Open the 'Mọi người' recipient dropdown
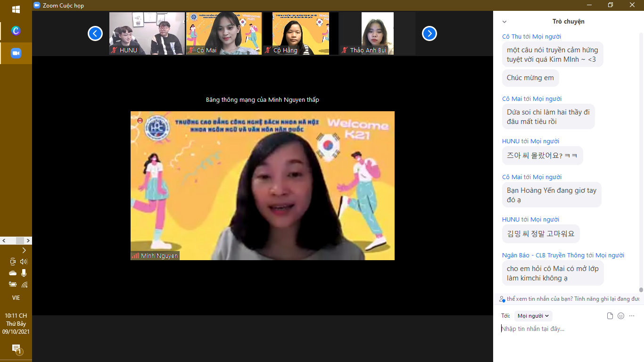 point(533,316)
